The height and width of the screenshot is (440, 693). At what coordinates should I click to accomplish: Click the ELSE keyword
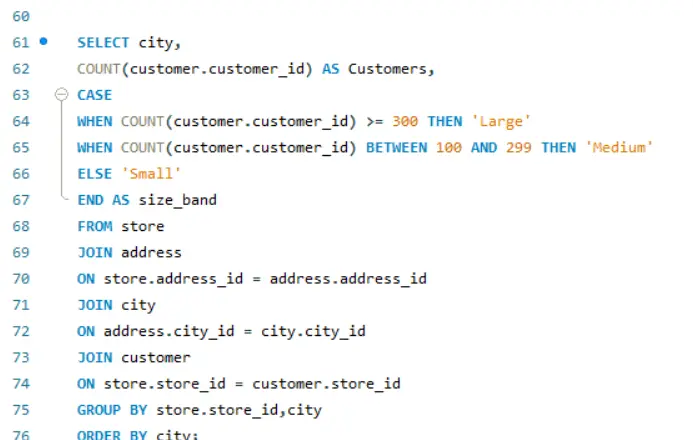pos(95,174)
